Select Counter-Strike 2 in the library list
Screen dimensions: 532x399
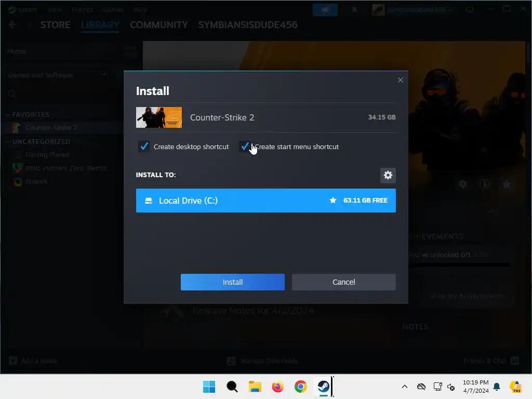[x=51, y=128]
